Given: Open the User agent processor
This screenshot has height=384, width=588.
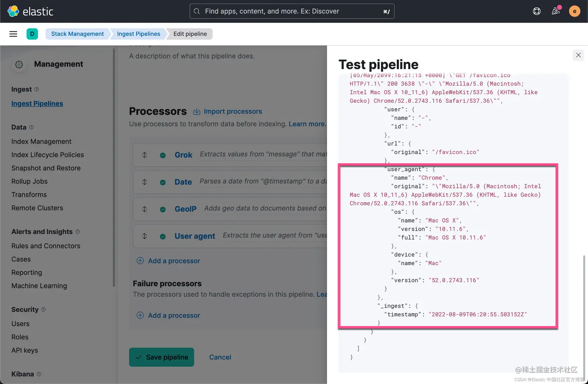Looking at the screenshot, I should pos(195,236).
